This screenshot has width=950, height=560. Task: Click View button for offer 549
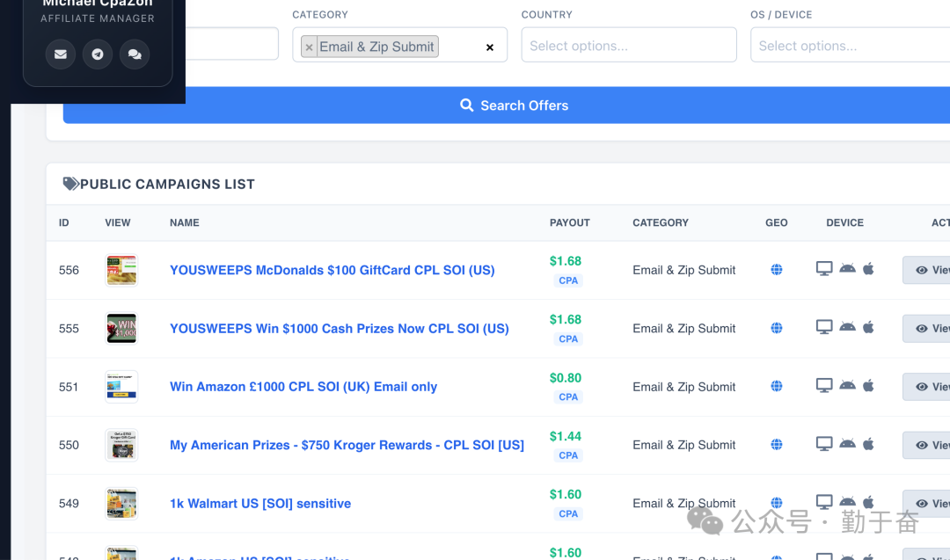tap(926, 503)
